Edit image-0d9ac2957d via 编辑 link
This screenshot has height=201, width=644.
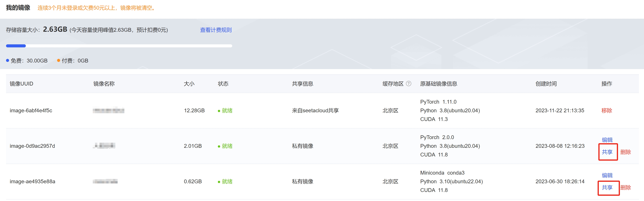tap(607, 140)
